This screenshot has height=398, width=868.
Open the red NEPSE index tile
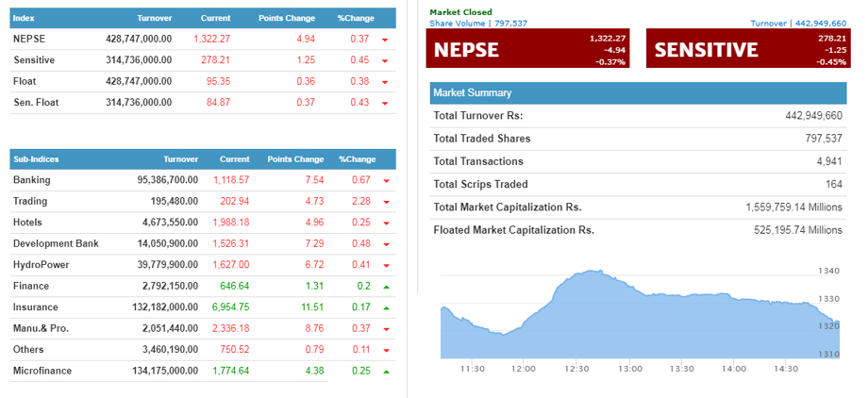click(529, 49)
